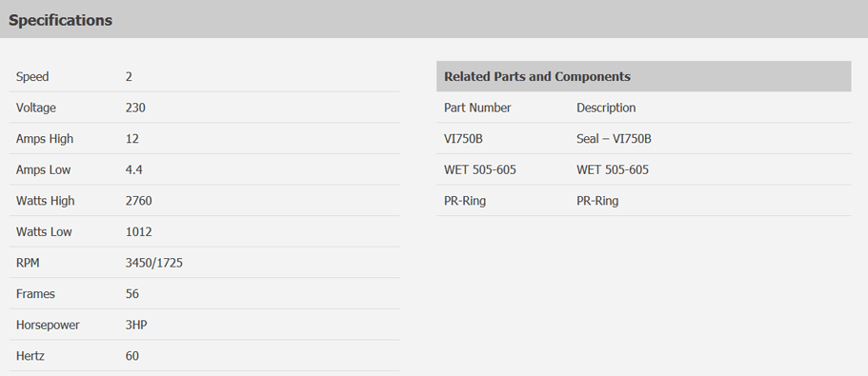Viewport: 868px width, 376px height.
Task: Click the Part Number column heading
Action: pyautogui.click(x=477, y=108)
